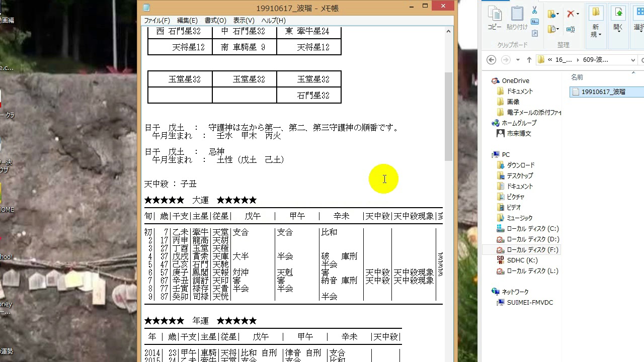The image size is (644, 362).
Task: Open the address bar history dropdown
Action: coord(633,60)
